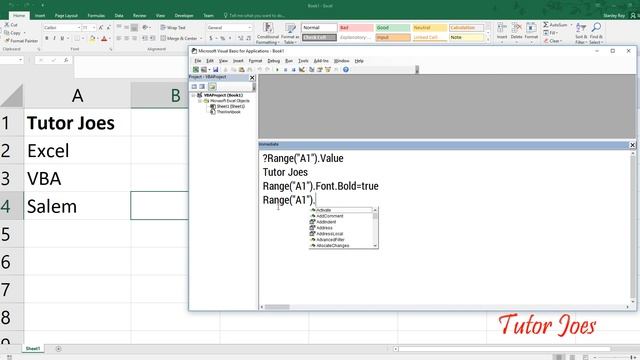Open the Name Box dropdown arrow
This screenshot has height=360, width=640.
[20, 60]
